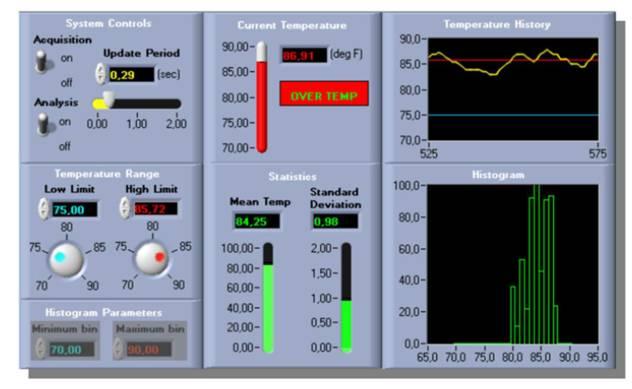Toggle the Acquisition on/off switch
This screenshot has height=389, width=632.
[42, 62]
